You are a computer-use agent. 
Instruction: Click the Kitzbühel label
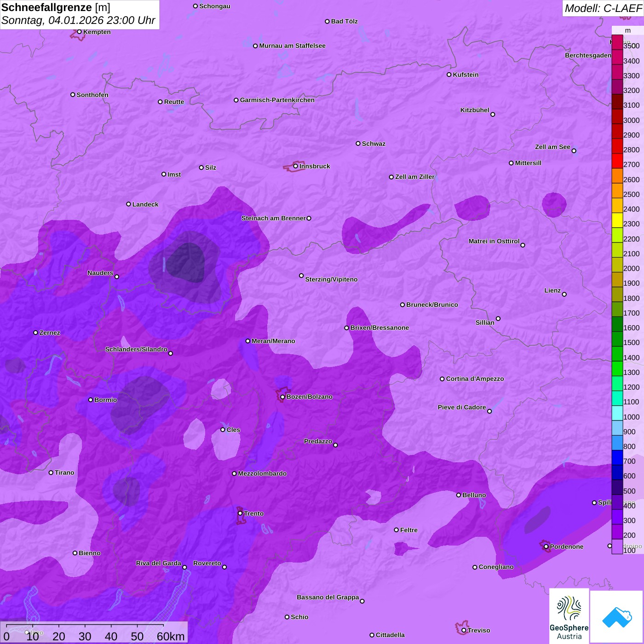pyautogui.click(x=475, y=110)
